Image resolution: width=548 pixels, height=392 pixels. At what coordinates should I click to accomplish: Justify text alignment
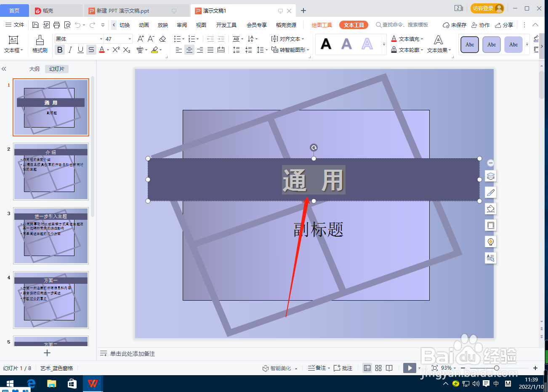[210, 50]
